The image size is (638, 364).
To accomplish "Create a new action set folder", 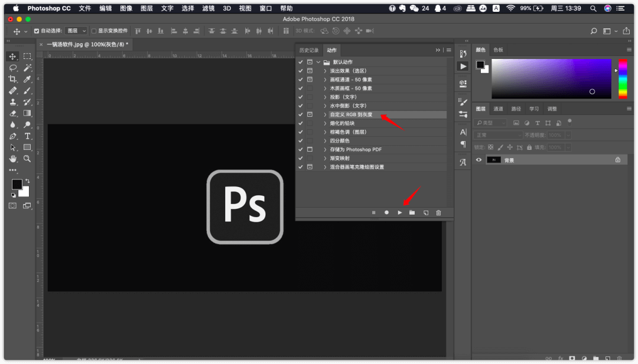I will pyautogui.click(x=412, y=212).
